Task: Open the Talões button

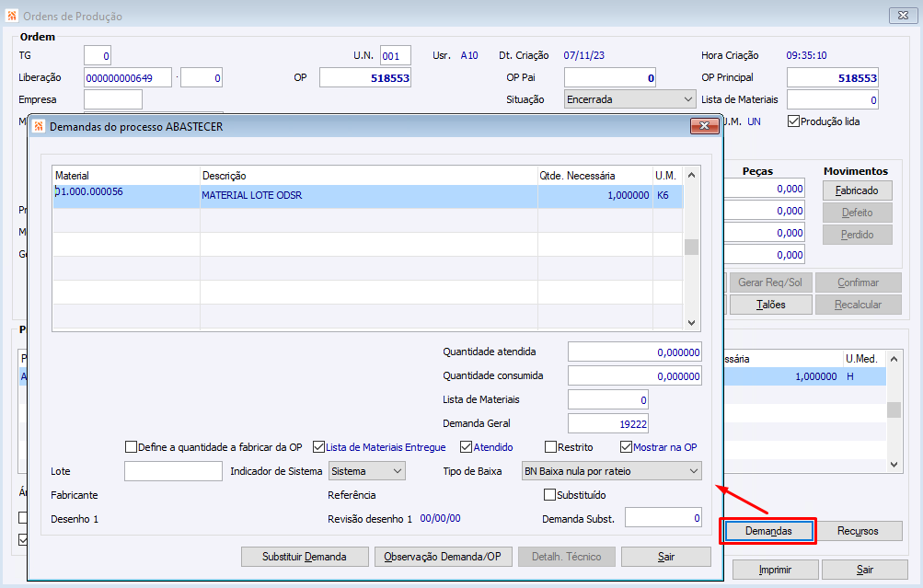Action: 770,305
